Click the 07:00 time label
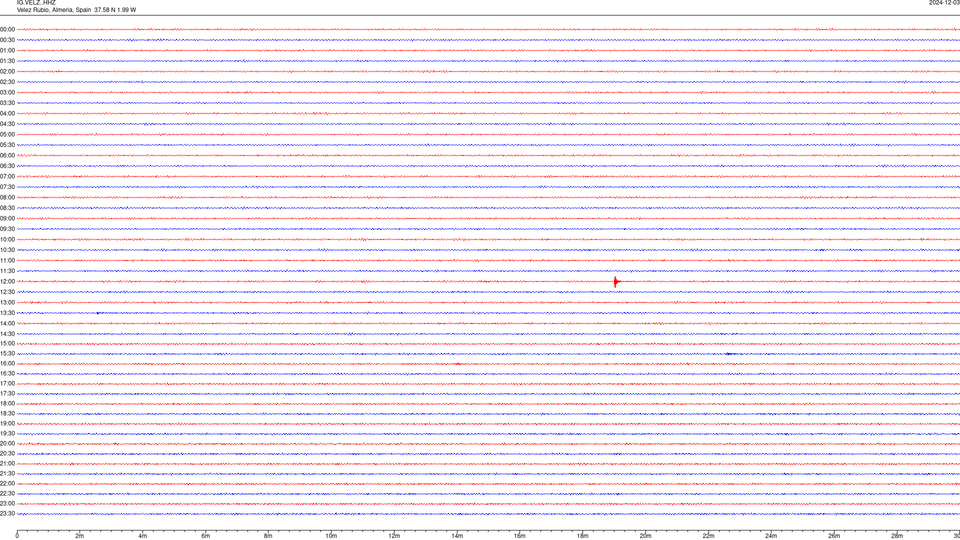The height and width of the screenshot is (540, 960). click(7, 176)
